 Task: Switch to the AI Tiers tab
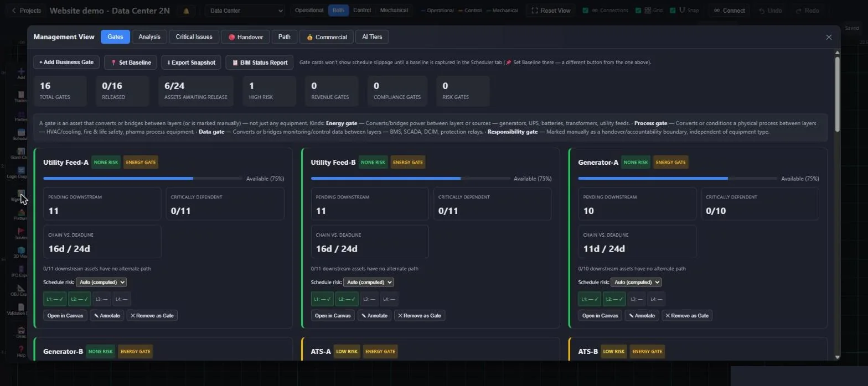(372, 37)
